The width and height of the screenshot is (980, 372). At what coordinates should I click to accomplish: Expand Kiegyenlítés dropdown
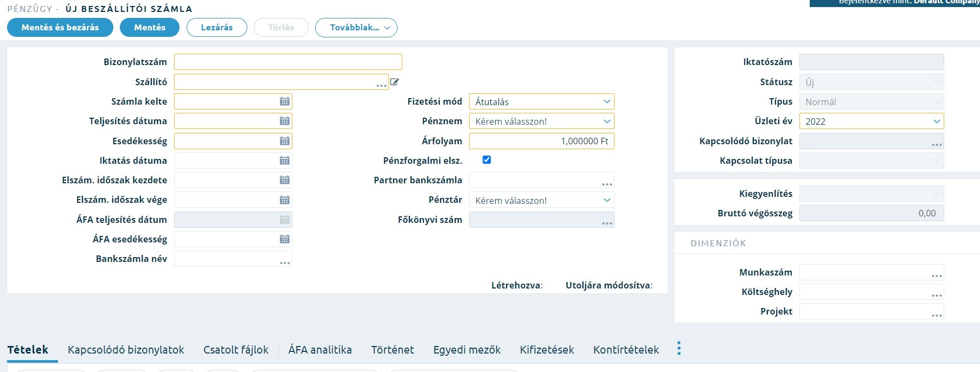click(x=937, y=194)
